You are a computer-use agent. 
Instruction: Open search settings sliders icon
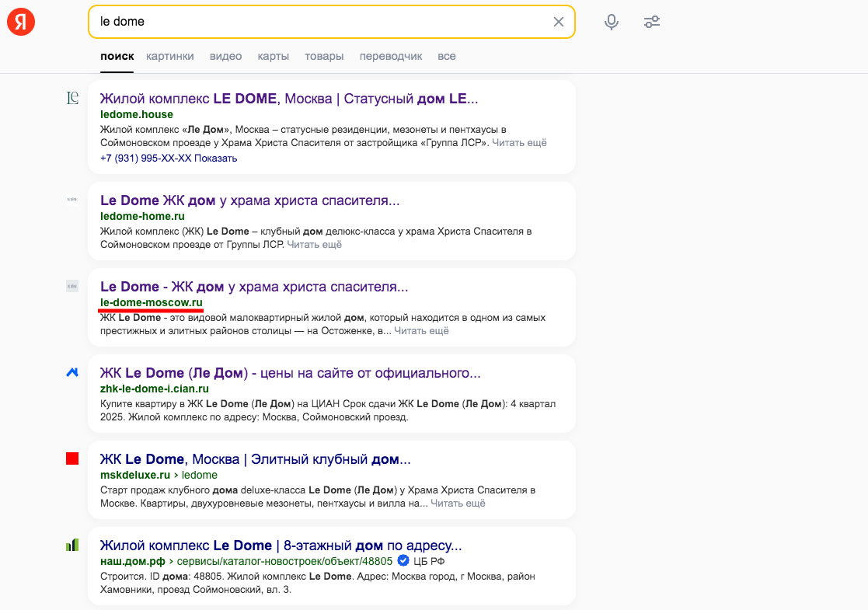click(x=652, y=22)
